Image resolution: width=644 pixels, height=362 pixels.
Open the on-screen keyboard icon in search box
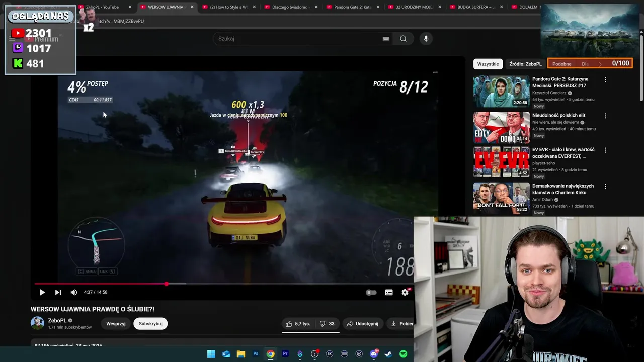(x=386, y=39)
